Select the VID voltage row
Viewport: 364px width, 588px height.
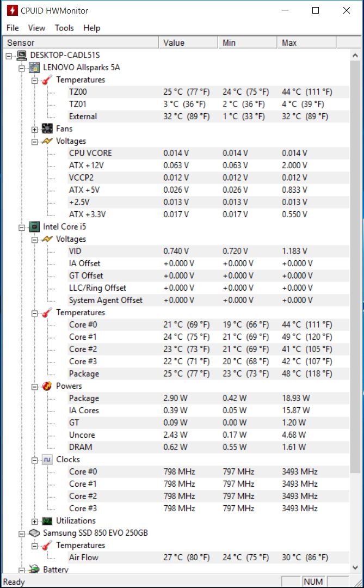[208, 251]
